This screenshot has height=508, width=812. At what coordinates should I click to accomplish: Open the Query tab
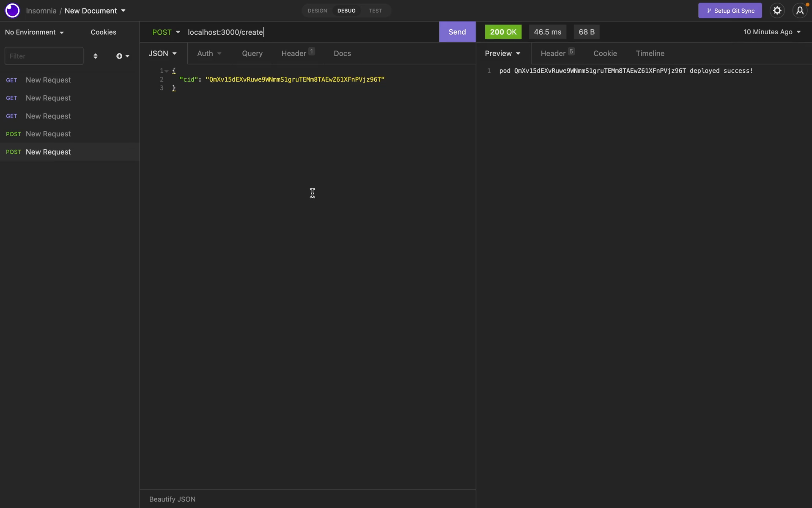252,53
